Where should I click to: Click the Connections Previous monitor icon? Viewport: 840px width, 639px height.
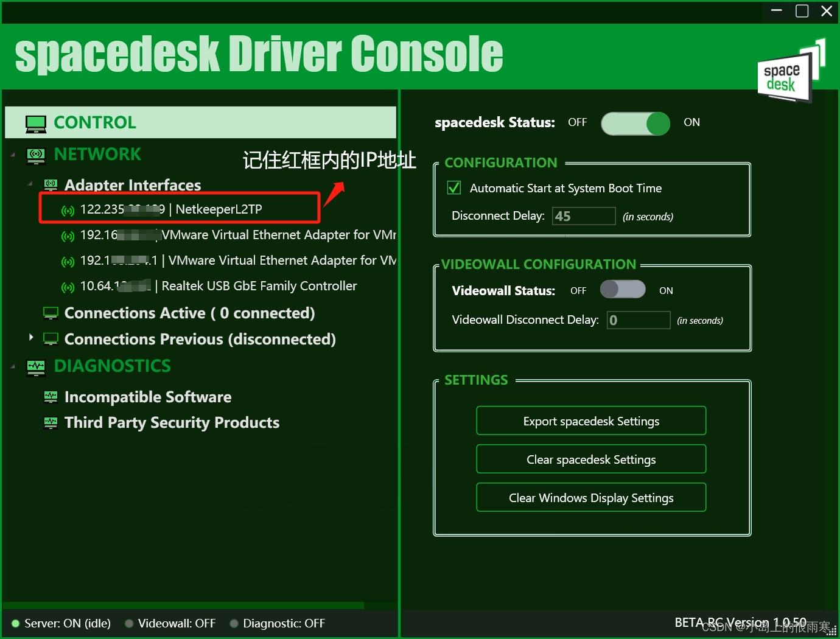[x=51, y=340]
